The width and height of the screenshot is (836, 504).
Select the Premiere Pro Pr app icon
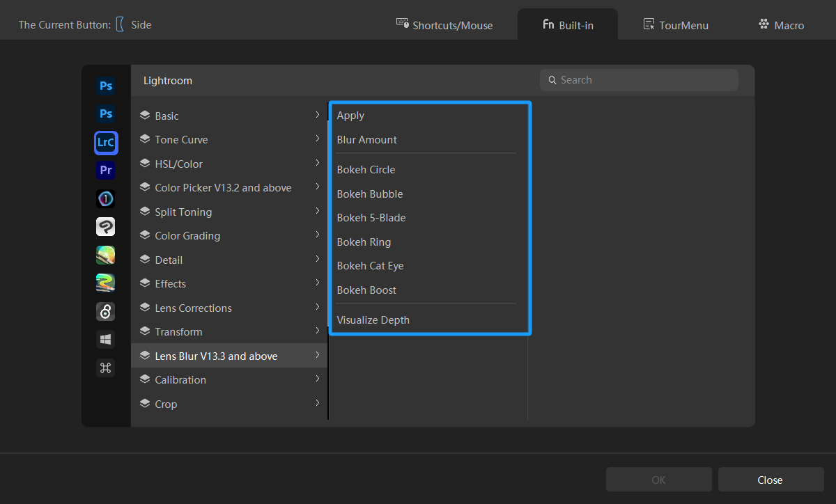point(106,170)
